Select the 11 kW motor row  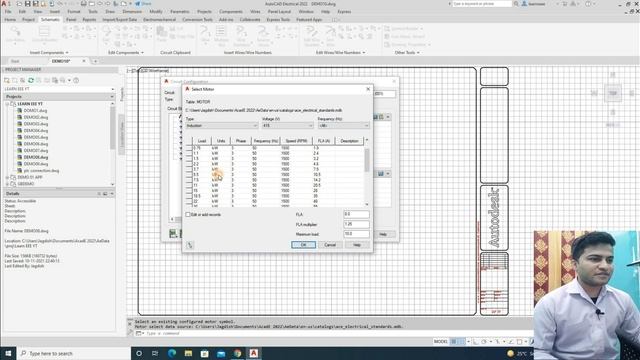coord(274,185)
